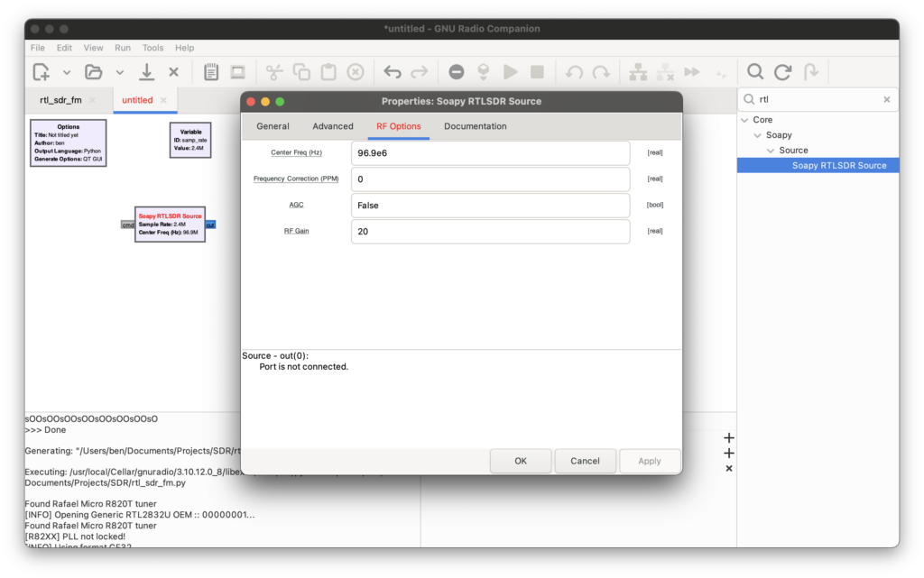
Task: Collapse the Soapy tree node
Action: (758, 135)
